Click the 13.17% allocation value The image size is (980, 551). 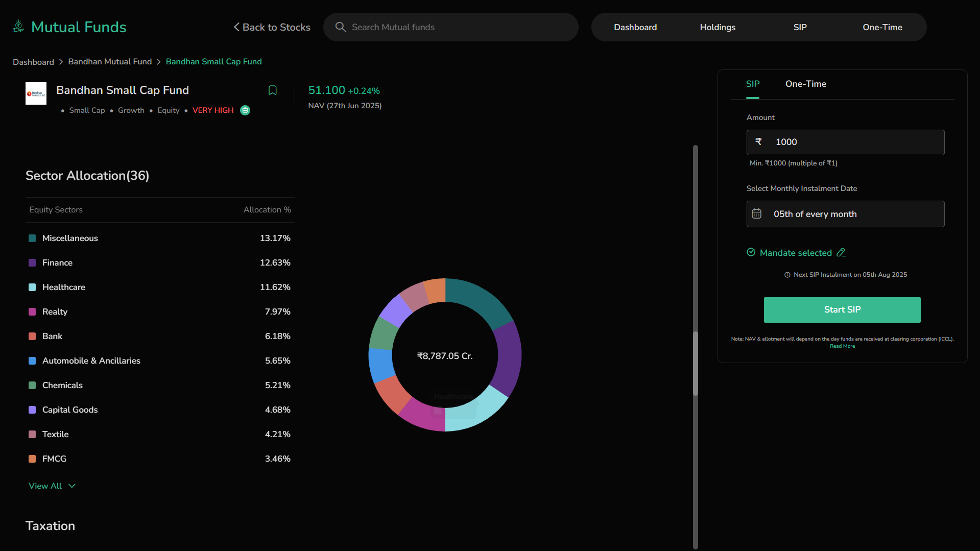[275, 238]
